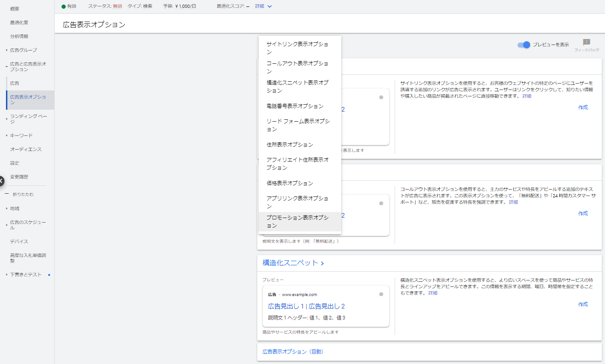Open the 構造化スニペット heading link

294,263
